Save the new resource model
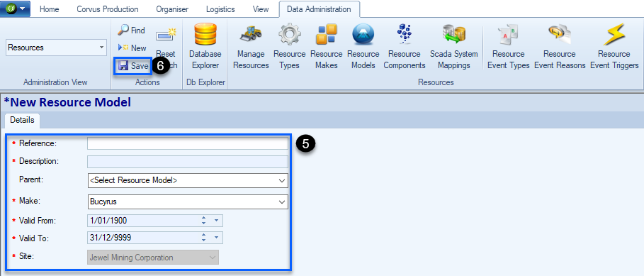The image size is (644, 276). pos(133,66)
